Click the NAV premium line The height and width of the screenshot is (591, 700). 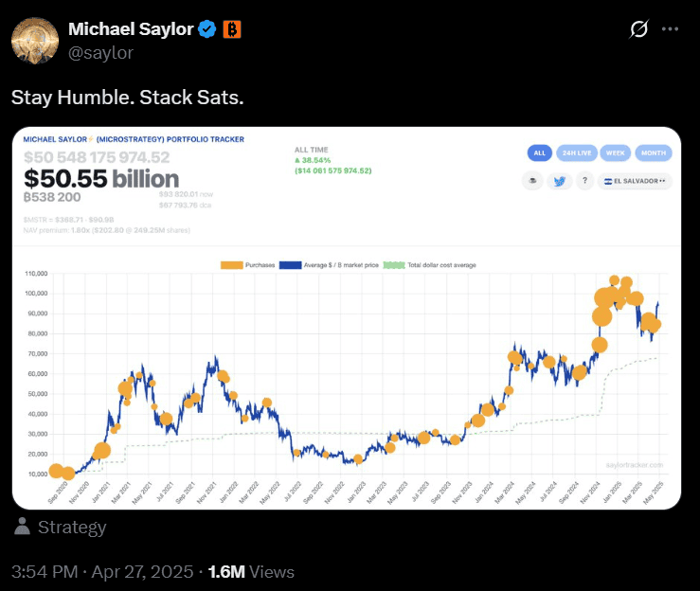[107, 230]
